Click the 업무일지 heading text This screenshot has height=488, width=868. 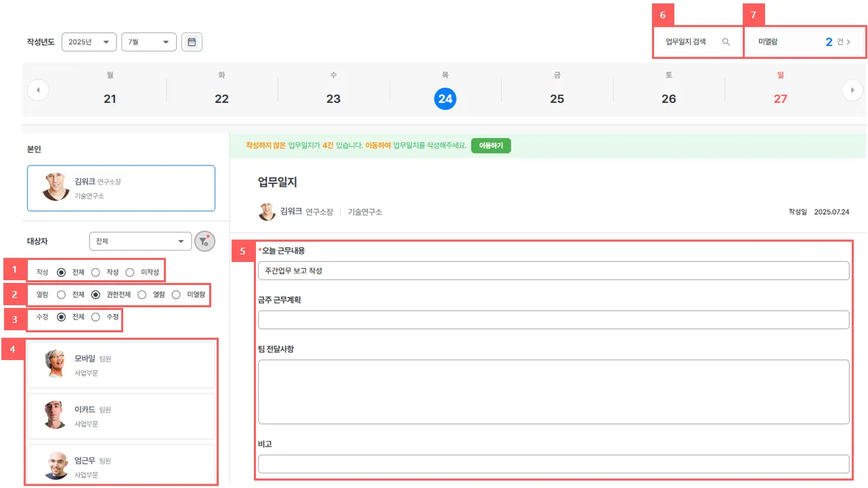click(x=278, y=181)
